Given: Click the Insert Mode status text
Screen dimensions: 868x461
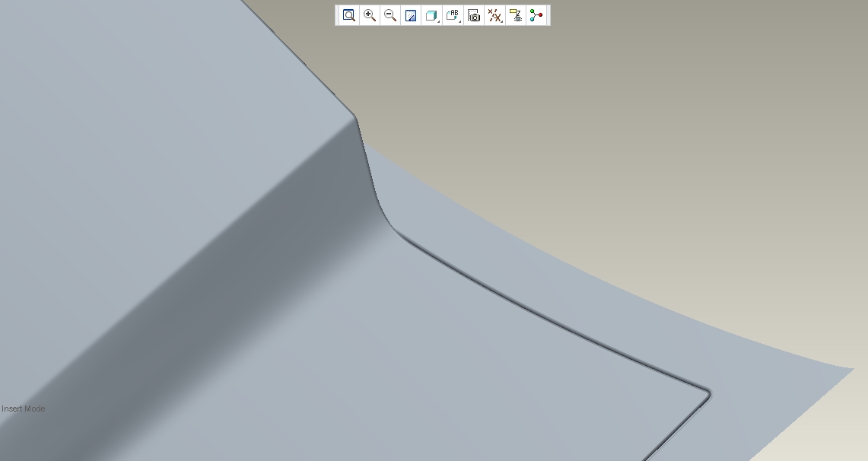Looking at the screenshot, I should click(x=24, y=409).
